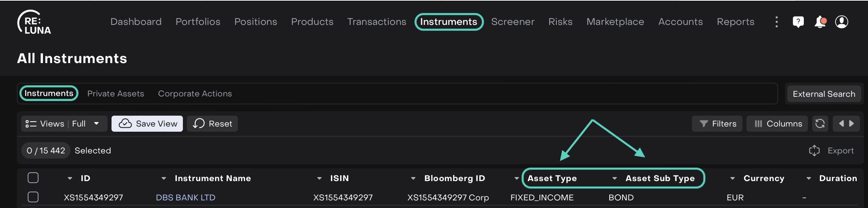Viewport: 868px width, 208px height.
Task: Click the Save View button
Action: (x=147, y=124)
